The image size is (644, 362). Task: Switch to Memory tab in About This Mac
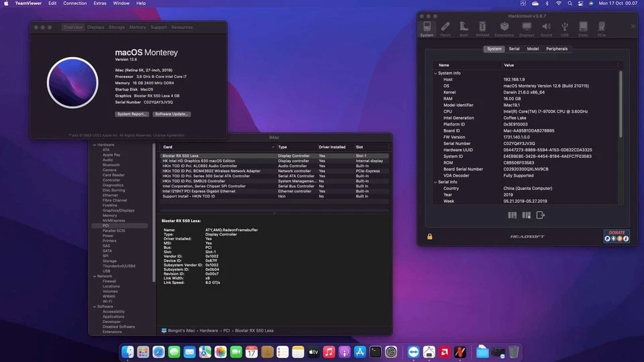pos(137,27)
